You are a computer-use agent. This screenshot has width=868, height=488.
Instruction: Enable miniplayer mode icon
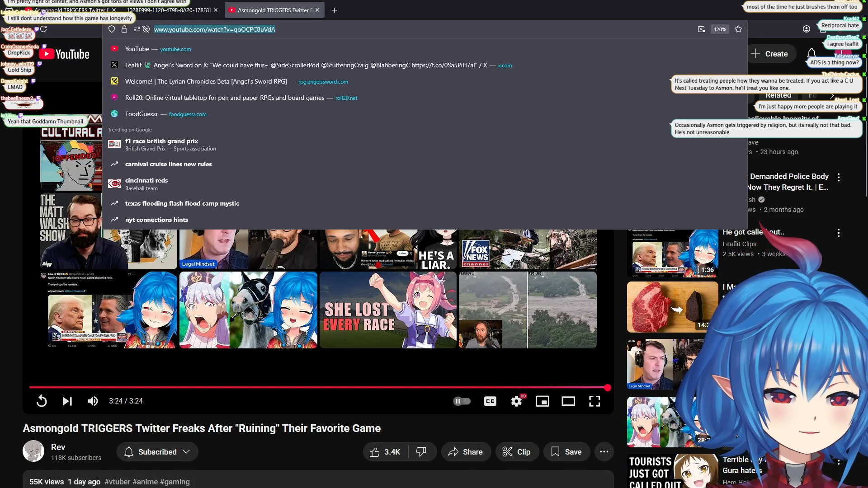[x=542, y=401]
